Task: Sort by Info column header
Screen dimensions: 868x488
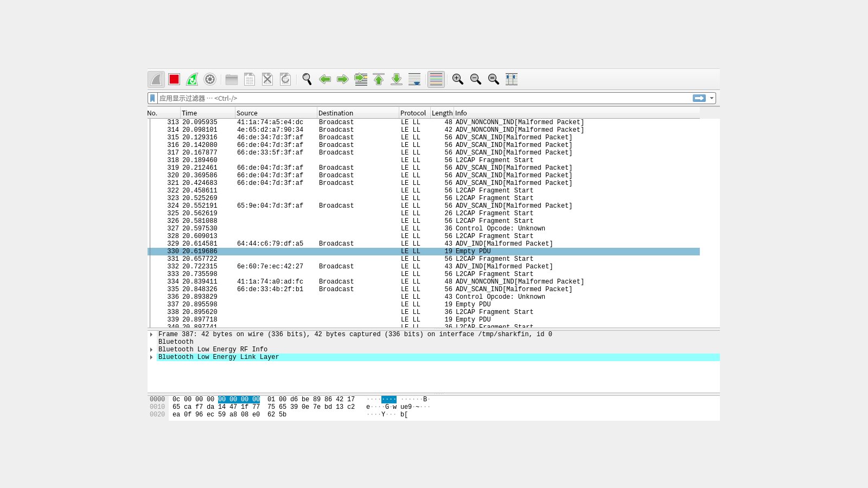Action: coord(577,113)
